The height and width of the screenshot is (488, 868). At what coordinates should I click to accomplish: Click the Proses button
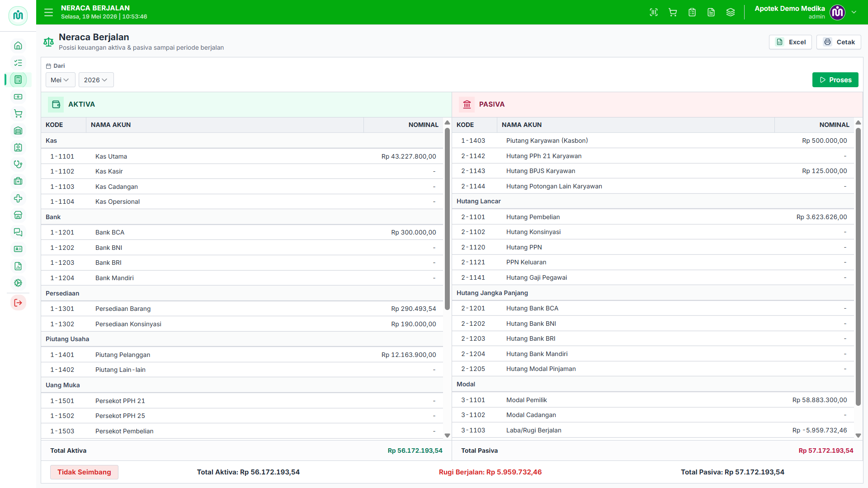click(835, 80)
